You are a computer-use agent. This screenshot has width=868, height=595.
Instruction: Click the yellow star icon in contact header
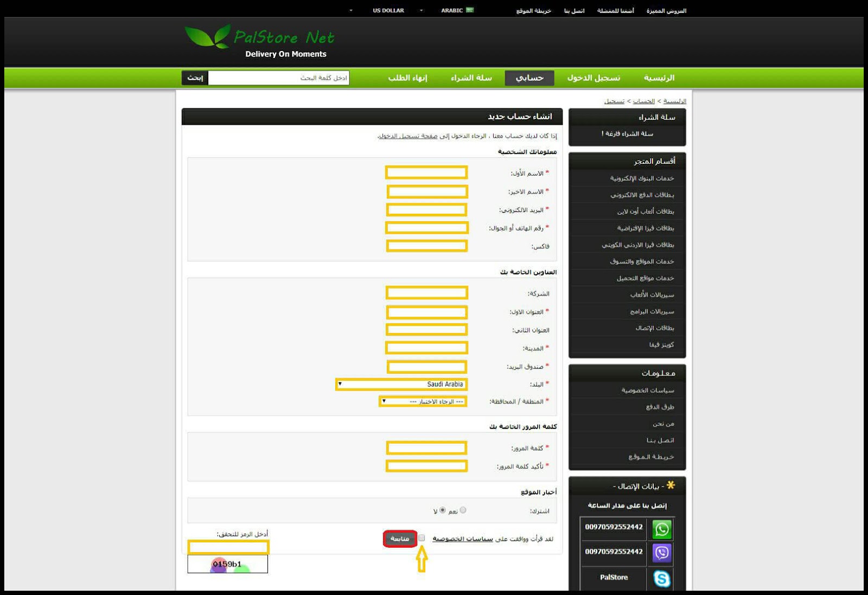pos(671,485)
